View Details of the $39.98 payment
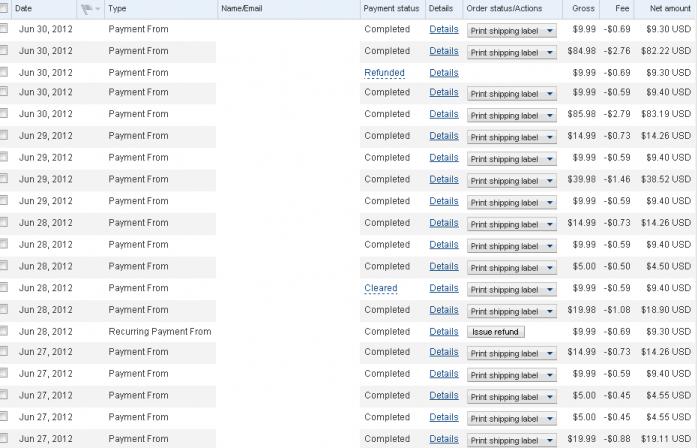698x448 pixels. tap(444, 179)
